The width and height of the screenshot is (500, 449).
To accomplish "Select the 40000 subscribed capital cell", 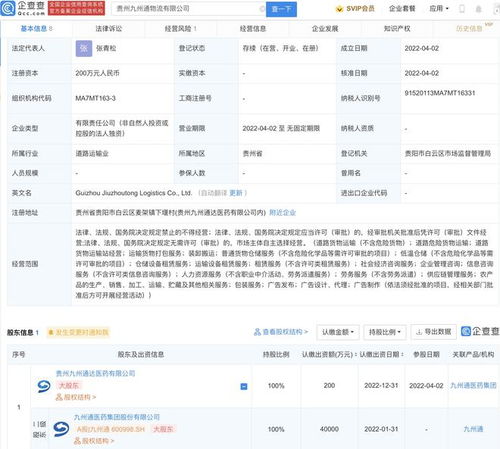I will [x=329, y=429].
